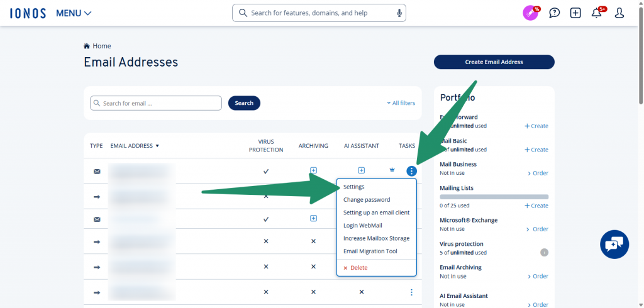Open the help question-mark speech bubble
The image size is (644, 308).
pyautogui.click(x=555, y=13)
